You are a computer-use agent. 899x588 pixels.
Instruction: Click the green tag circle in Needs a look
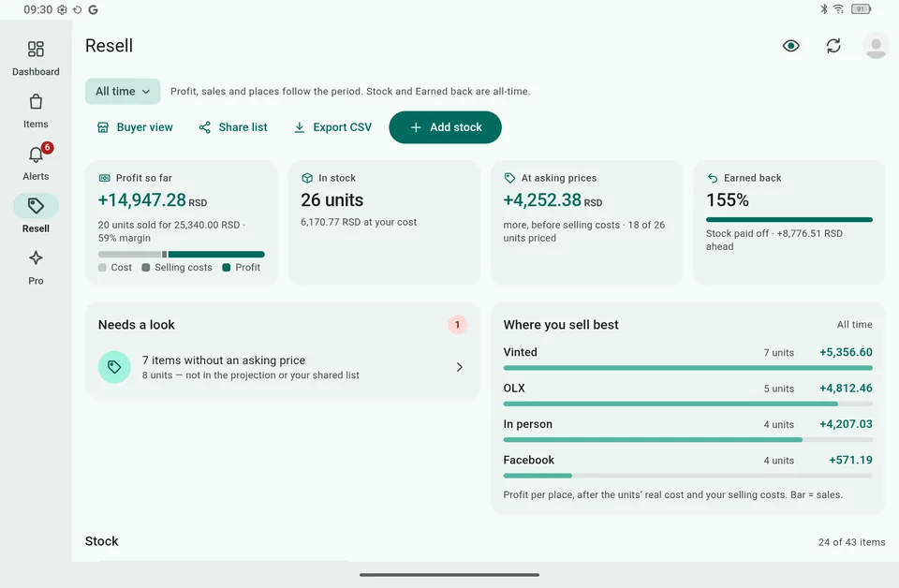coord(114,367)
